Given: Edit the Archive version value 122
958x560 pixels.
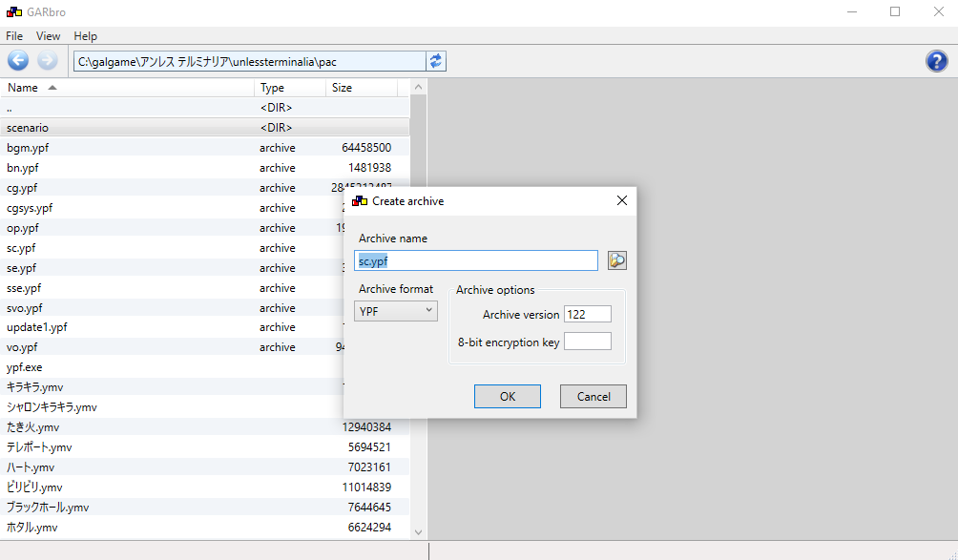Looking at the screenshot, I should pos(587,313).
